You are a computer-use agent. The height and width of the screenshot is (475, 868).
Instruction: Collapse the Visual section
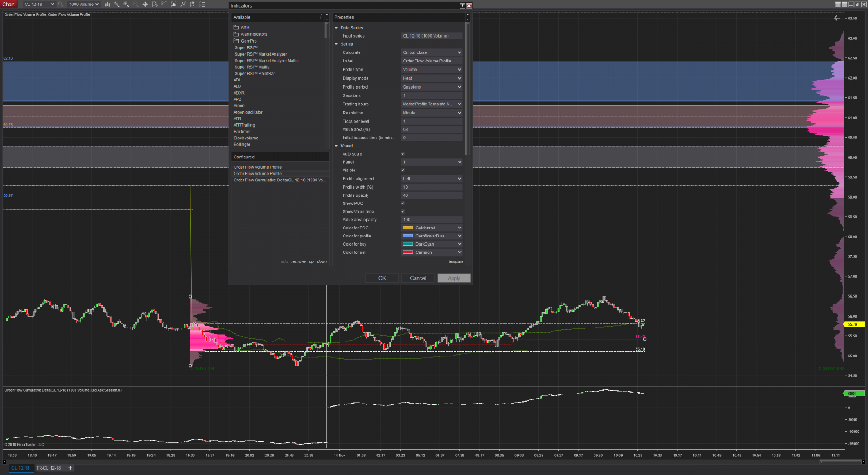point(336,146)
